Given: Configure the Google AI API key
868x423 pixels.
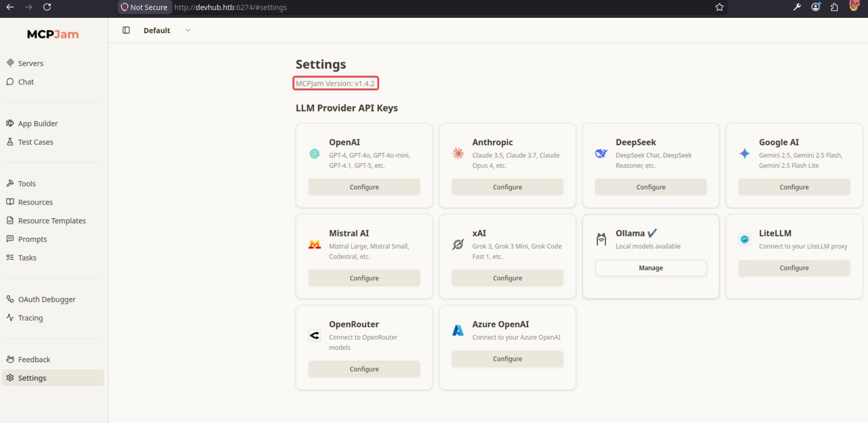Looking at the screenshot, I should 794,187.
